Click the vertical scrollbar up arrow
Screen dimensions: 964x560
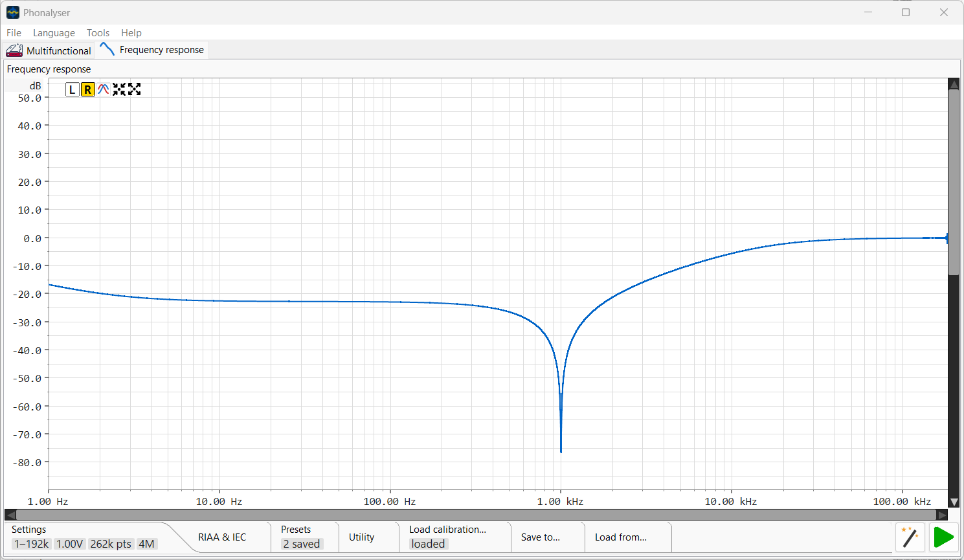[954, 84]
